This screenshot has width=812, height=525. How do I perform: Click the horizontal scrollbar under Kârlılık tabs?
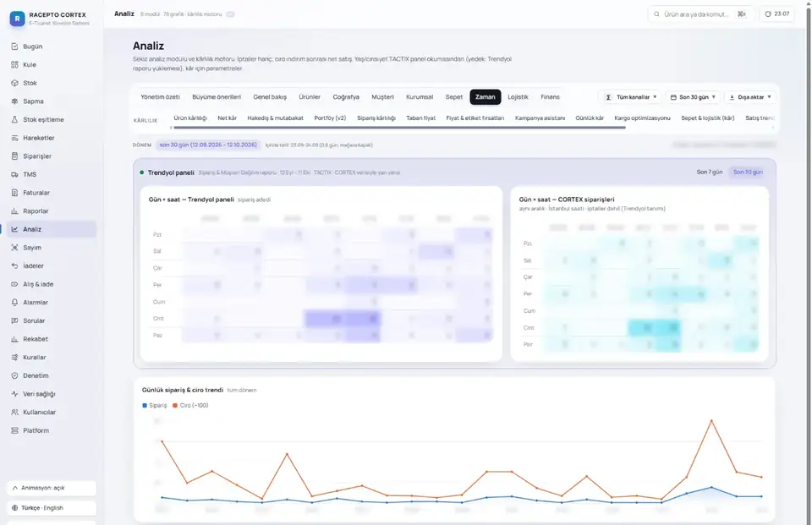click(x=399, y=128)
